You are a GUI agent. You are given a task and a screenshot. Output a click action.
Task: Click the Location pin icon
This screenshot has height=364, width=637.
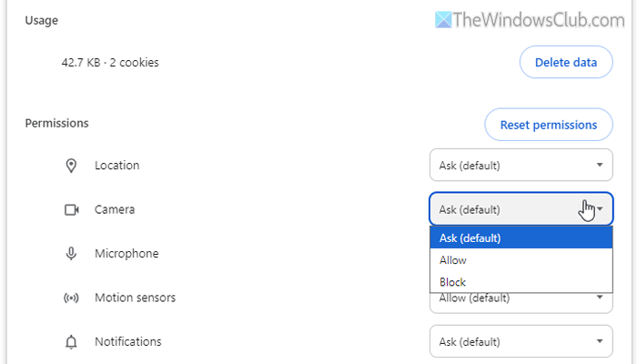[x=71, y=166]
